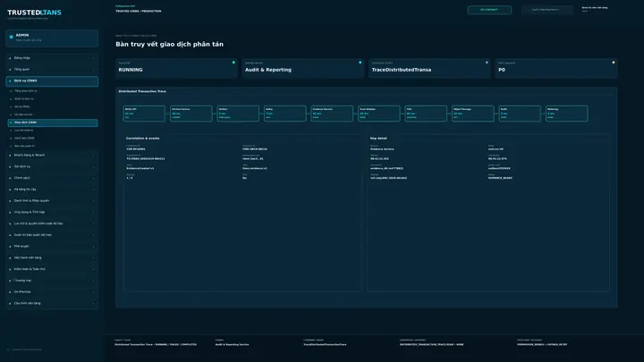Open Lưu trữ & quyền kiểm soát dữ liệu menu

(52, 223)
